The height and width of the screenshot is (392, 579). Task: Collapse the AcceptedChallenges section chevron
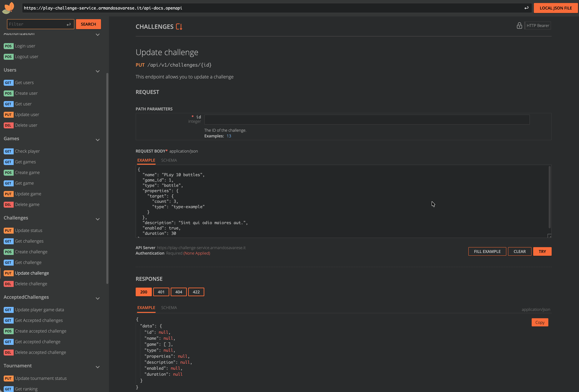pos(98,298)
